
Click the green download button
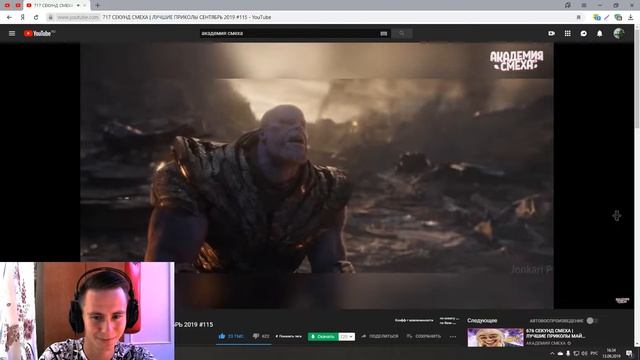coord(323,337)
